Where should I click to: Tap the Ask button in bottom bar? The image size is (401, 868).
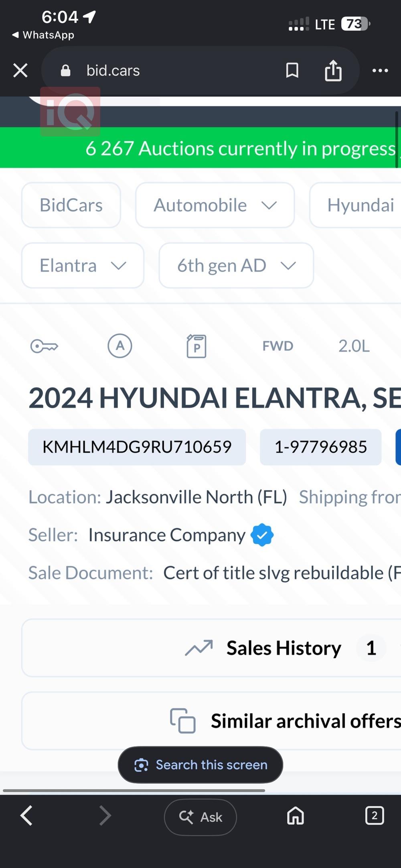click(x=200, y=817)
